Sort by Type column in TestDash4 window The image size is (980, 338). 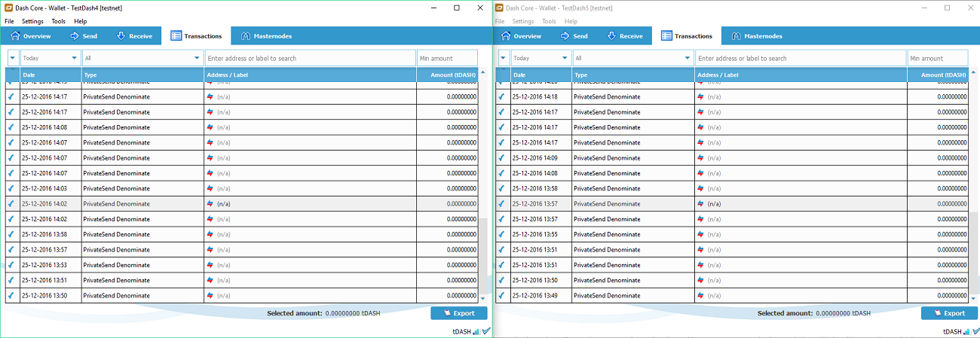(142, 75)
